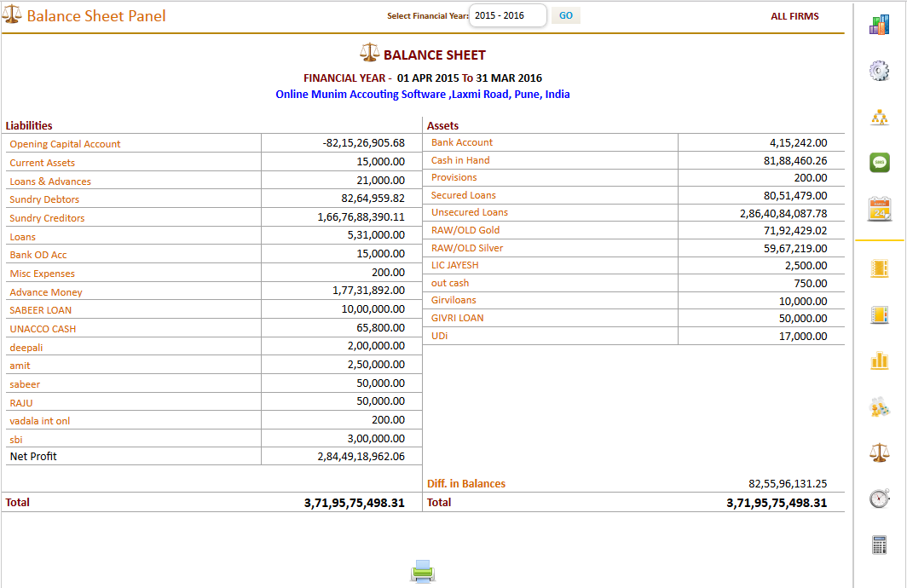Open the calendar icon in sidebar
907x588 pixels.
879,209
